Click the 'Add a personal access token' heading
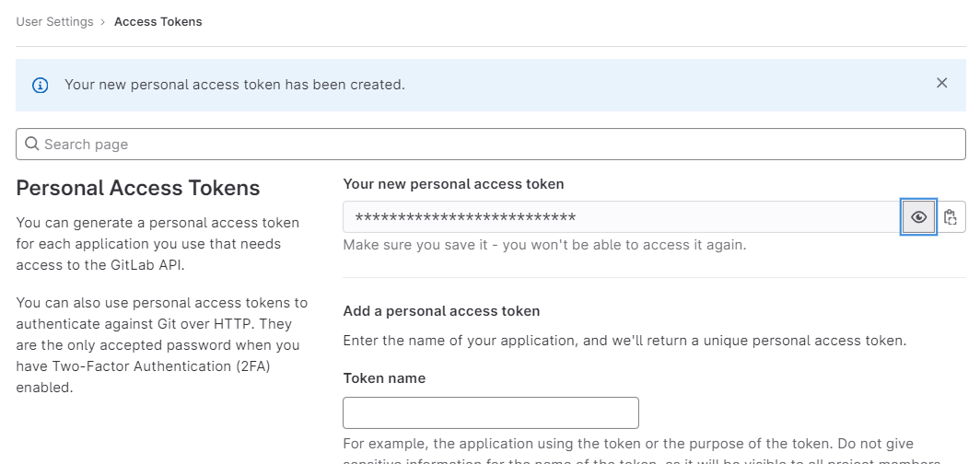 tap(441, 311)
